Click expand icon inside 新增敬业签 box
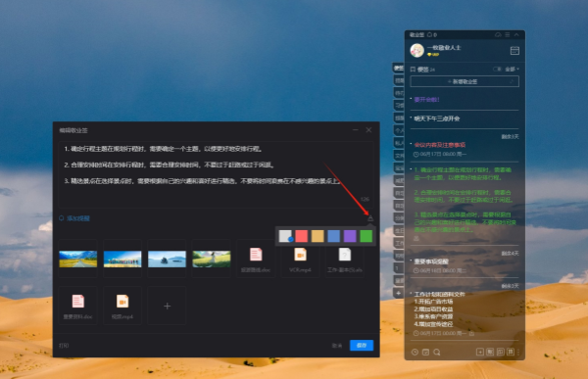 click(x=512, y=81)
